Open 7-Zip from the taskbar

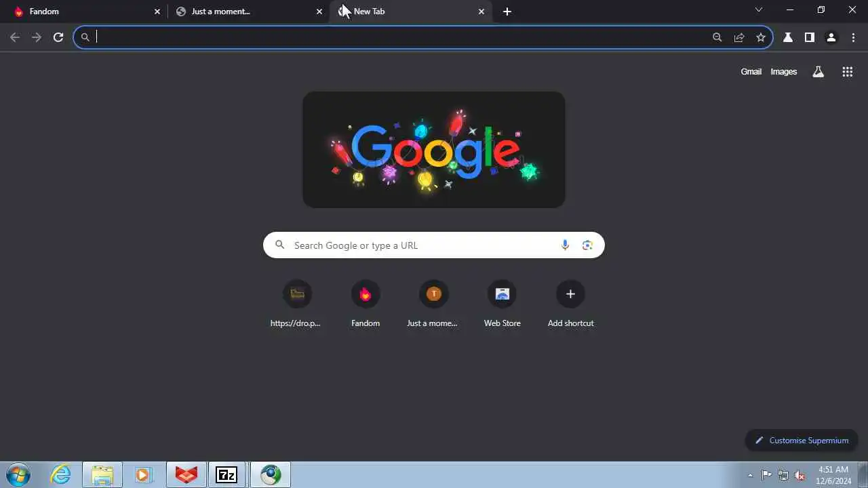tap(227, 474)
